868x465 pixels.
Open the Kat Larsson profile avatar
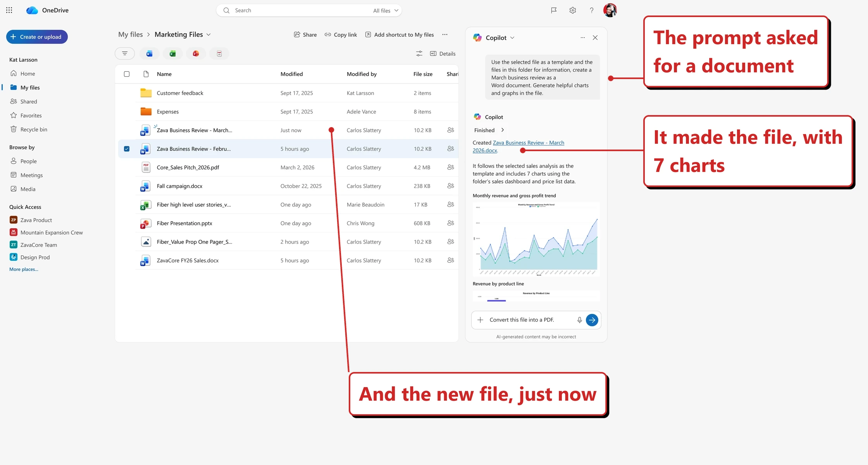(x=610, y=10)
